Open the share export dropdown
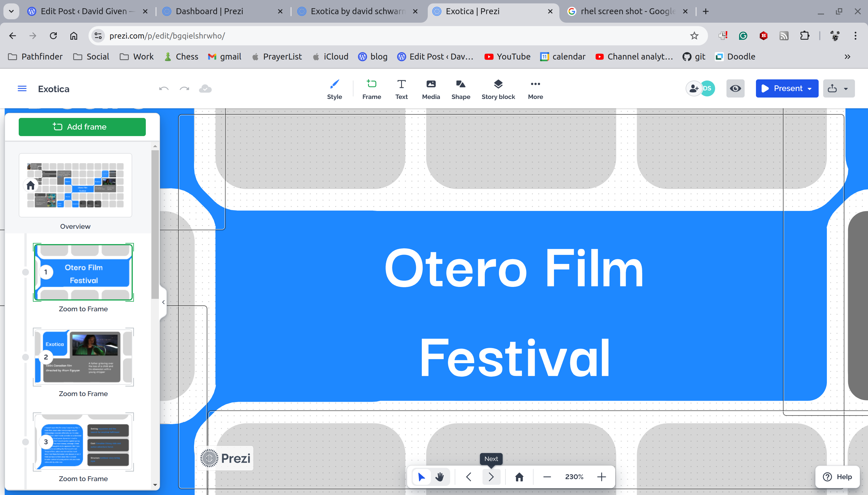 [845, 89]
